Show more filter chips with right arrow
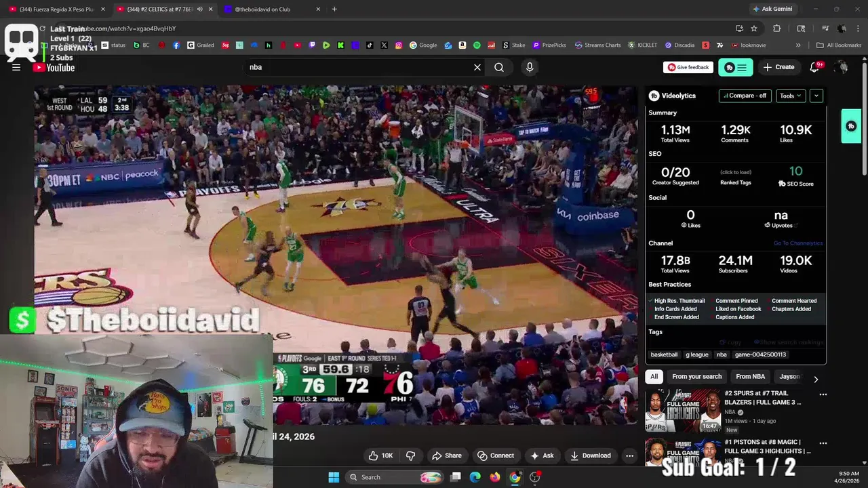868x488 pixels. tap(816, 379)
